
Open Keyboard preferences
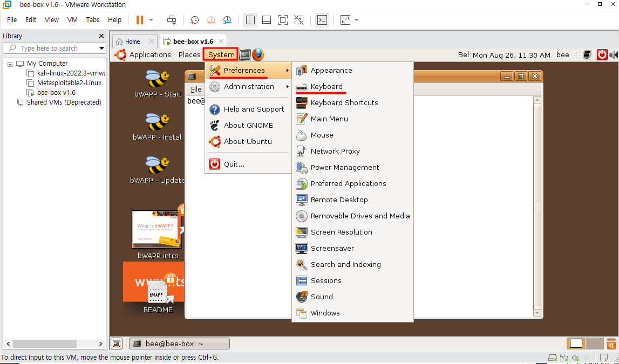tap(352, 87)
